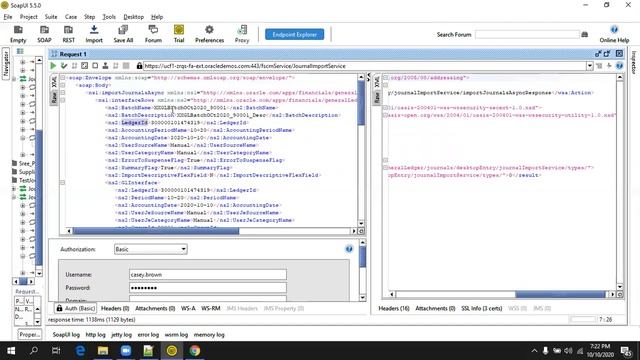Click the Username field with casey.brown

(208, 275)
